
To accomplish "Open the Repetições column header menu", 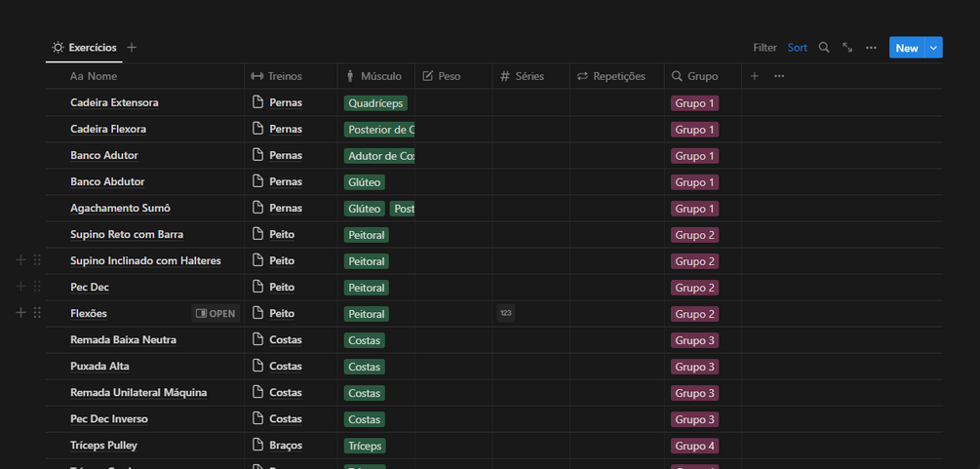I will click(x=617, y=76).
